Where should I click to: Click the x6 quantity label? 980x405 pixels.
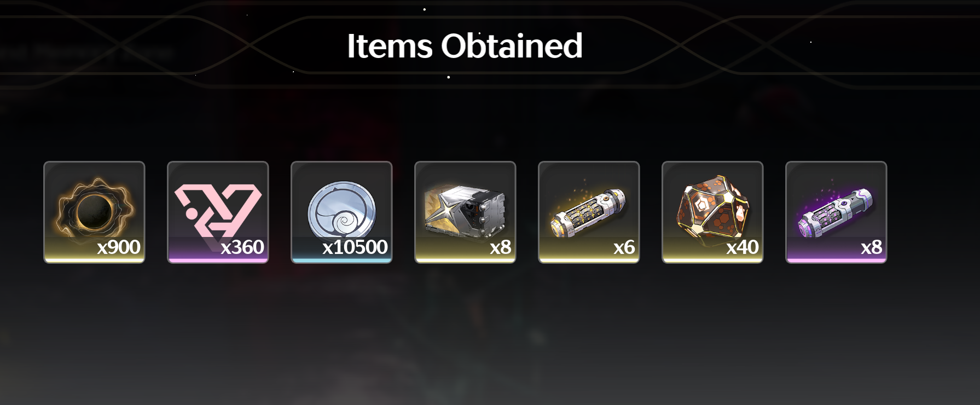click(x=624, y=247)
